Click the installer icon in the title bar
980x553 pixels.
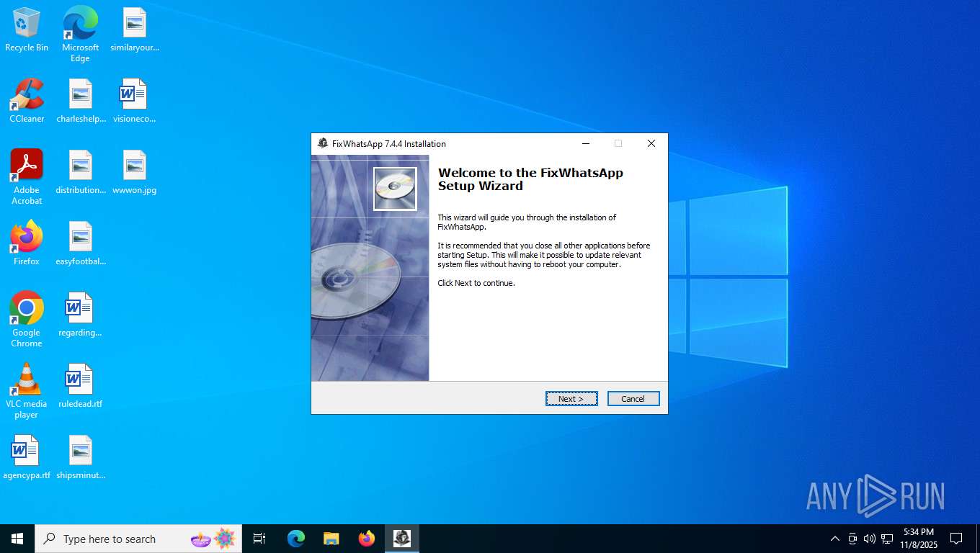tap(322, 143)
